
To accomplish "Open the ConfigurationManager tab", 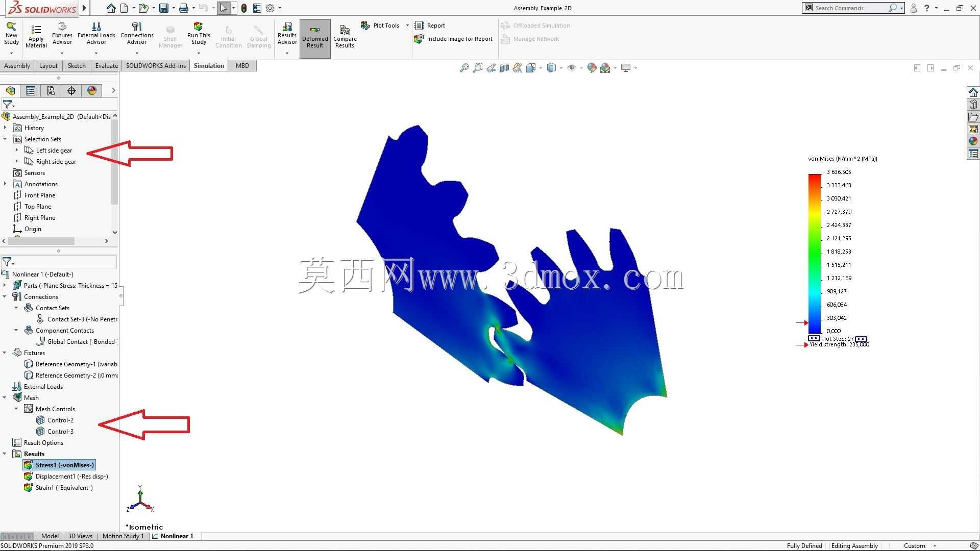I will 51,91.
